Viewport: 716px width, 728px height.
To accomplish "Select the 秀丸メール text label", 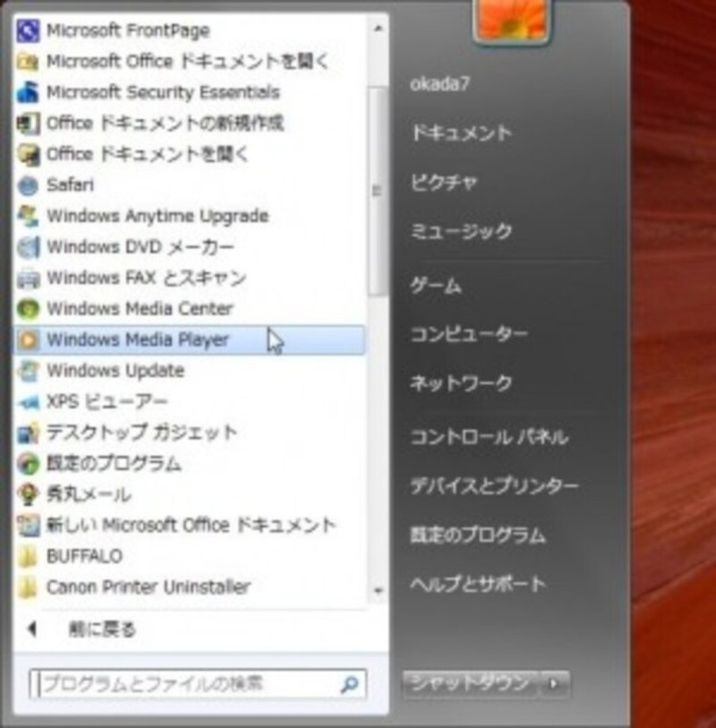I will [x=89, y=494].
